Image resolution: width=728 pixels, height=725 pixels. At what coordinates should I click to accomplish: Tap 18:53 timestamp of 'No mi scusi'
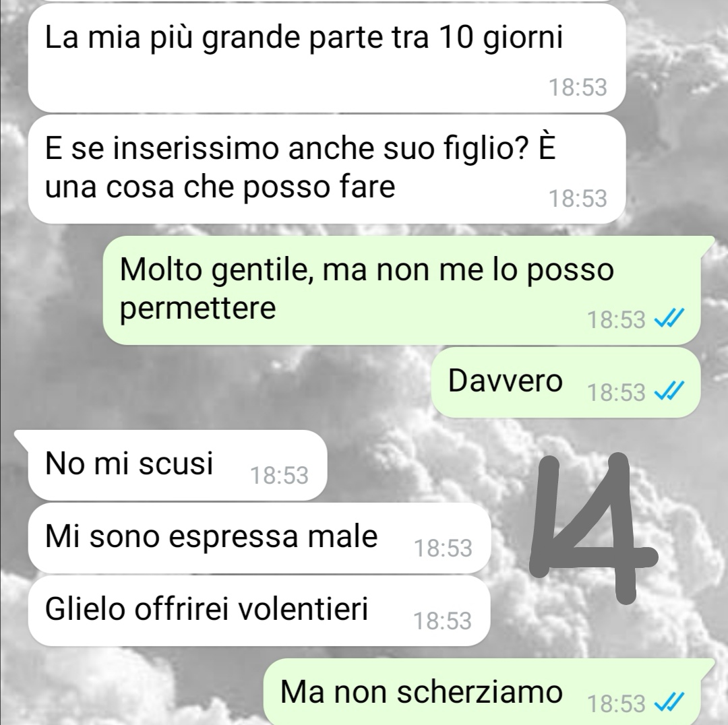click(279, 475)
